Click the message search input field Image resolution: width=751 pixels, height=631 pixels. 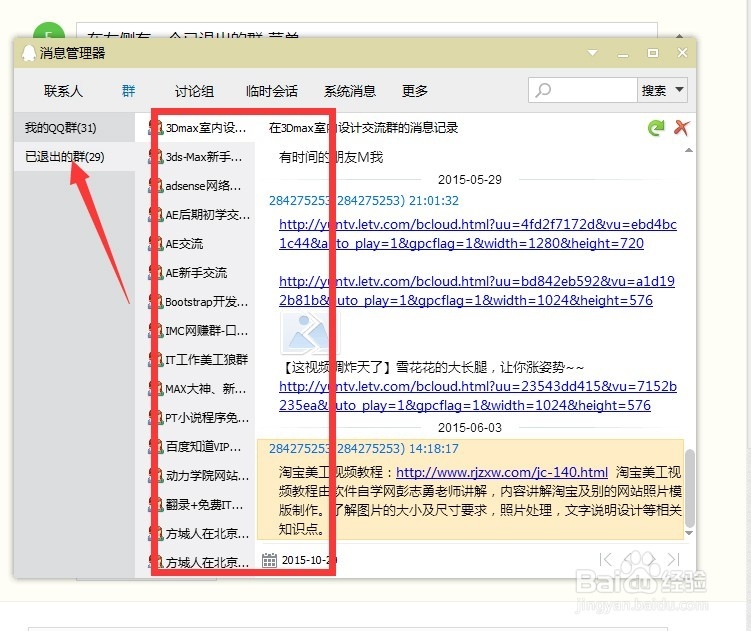[583, 90]
